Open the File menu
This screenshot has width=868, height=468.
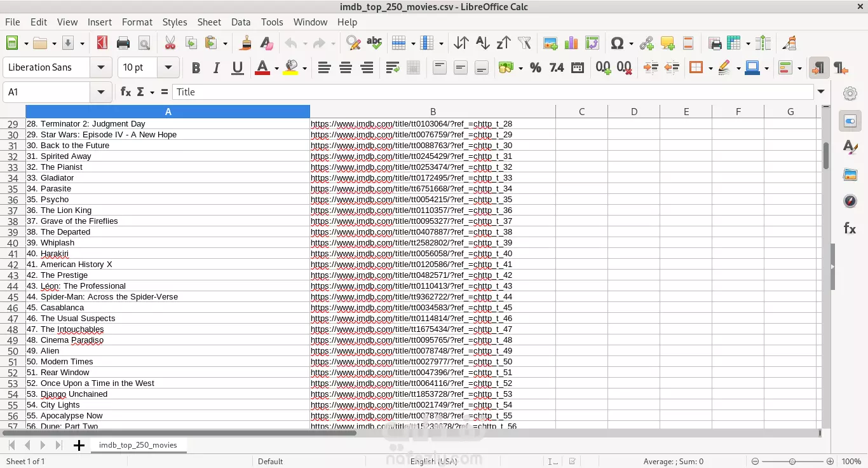point(13,22)
